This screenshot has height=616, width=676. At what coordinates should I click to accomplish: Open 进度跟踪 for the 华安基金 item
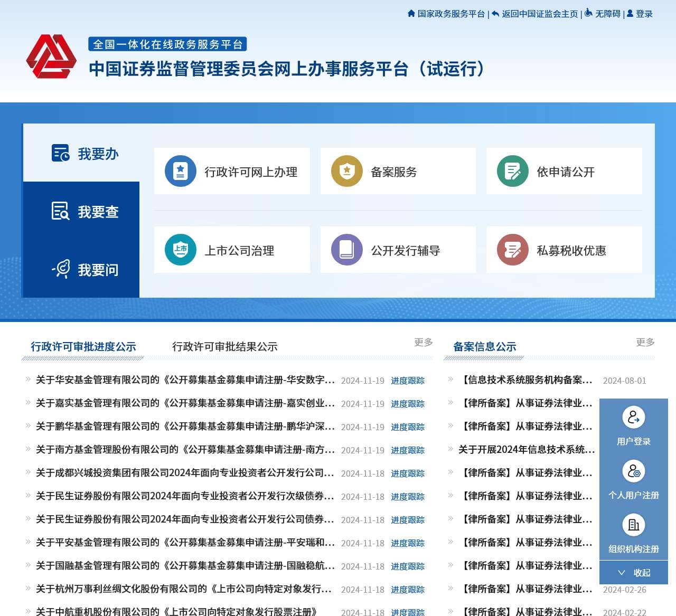click(x=408, y=381)
